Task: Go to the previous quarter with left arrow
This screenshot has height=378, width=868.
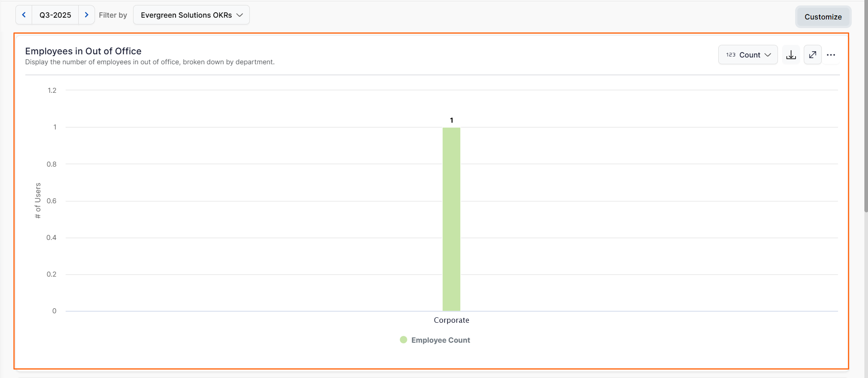Action: [24, 15]
